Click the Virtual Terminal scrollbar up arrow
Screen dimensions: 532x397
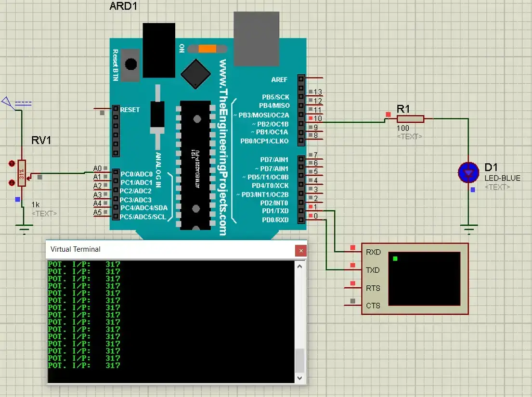299,267
